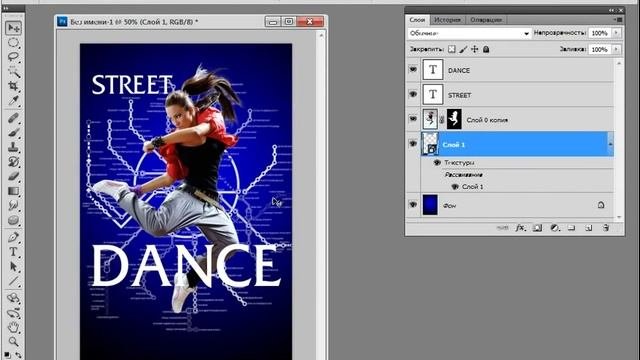Select the Path Selection tool

point(13,267)
